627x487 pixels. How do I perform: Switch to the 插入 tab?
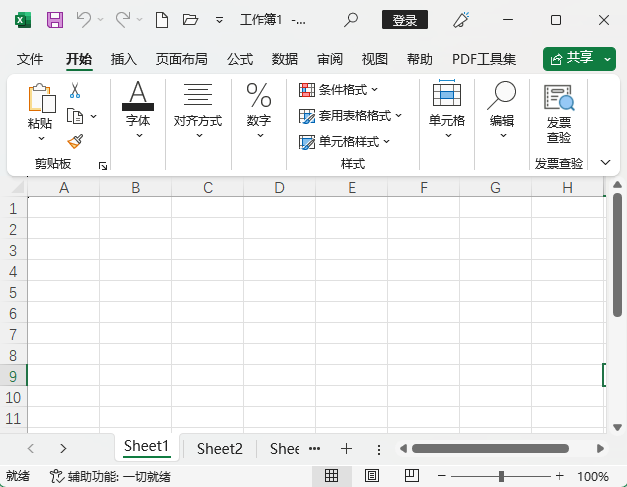124,59
